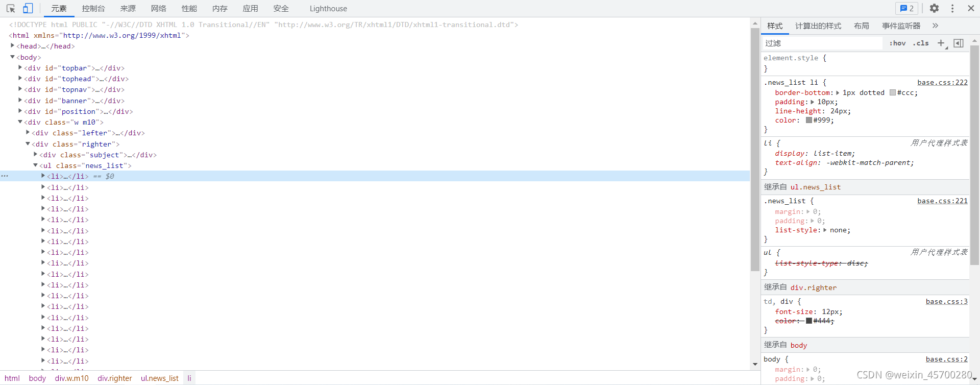Screen dimensions: 980x385
Task: Activate the inspect element picker tool
Action: click(x=11, y=9)
